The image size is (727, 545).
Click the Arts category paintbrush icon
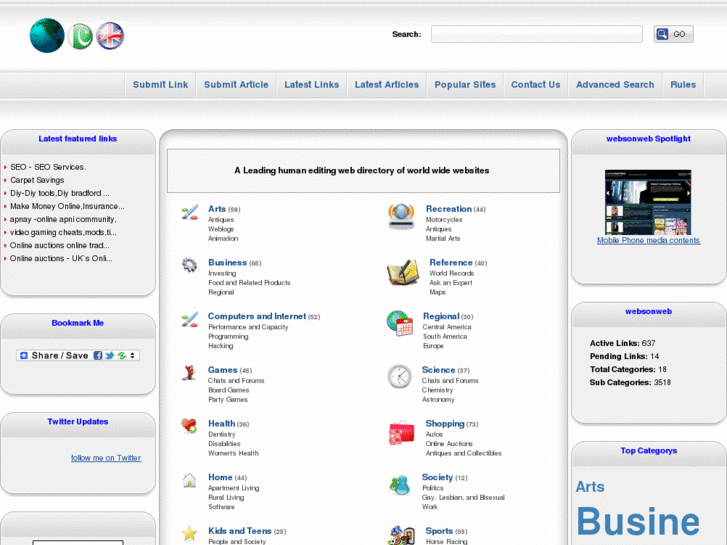coord(190,212)
